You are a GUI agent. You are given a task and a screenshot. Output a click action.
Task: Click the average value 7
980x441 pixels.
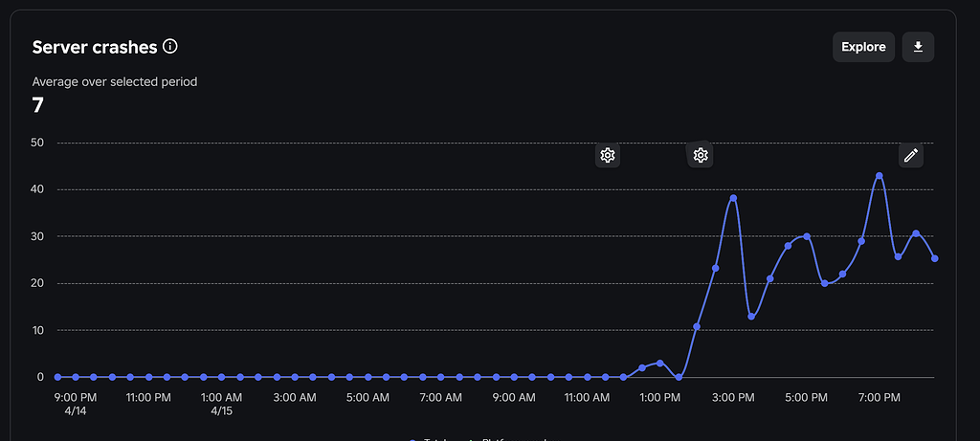[37, 105]
